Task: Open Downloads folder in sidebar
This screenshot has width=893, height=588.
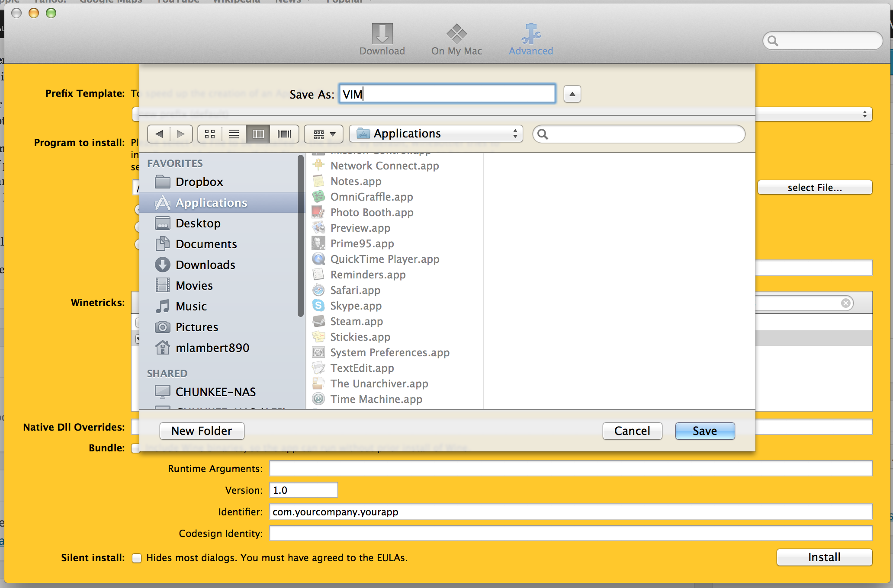Action: 205,265
